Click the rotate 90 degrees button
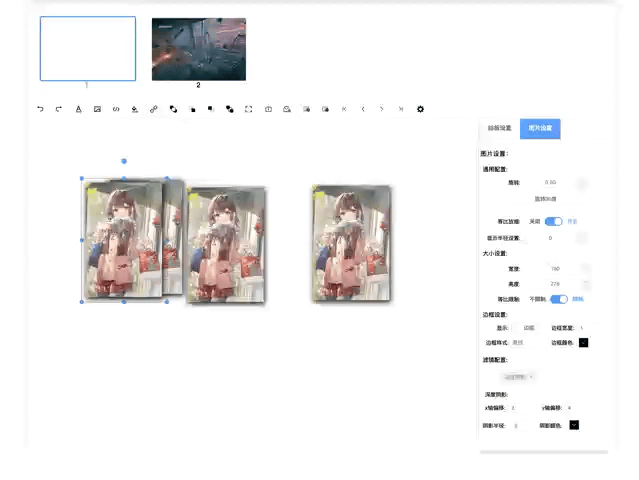 click(545, 199)
